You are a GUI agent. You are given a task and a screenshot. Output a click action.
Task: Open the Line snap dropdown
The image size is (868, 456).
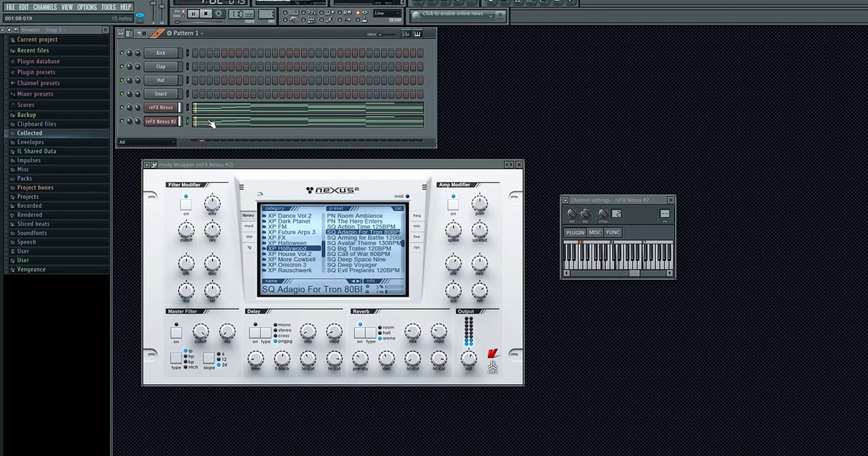pyautogui.click(x=387, y=14)
